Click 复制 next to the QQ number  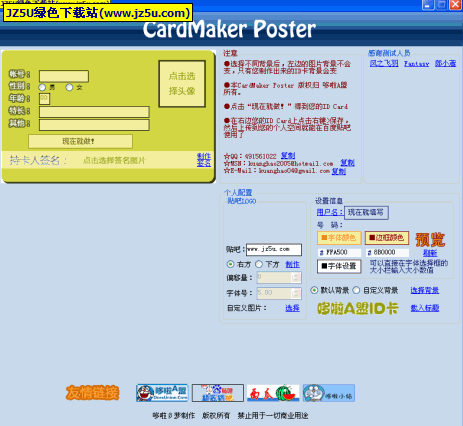288,156
